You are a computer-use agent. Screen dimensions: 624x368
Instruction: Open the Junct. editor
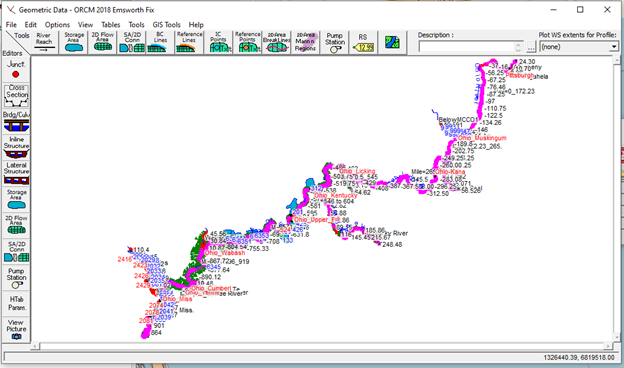tap(16, 69)
